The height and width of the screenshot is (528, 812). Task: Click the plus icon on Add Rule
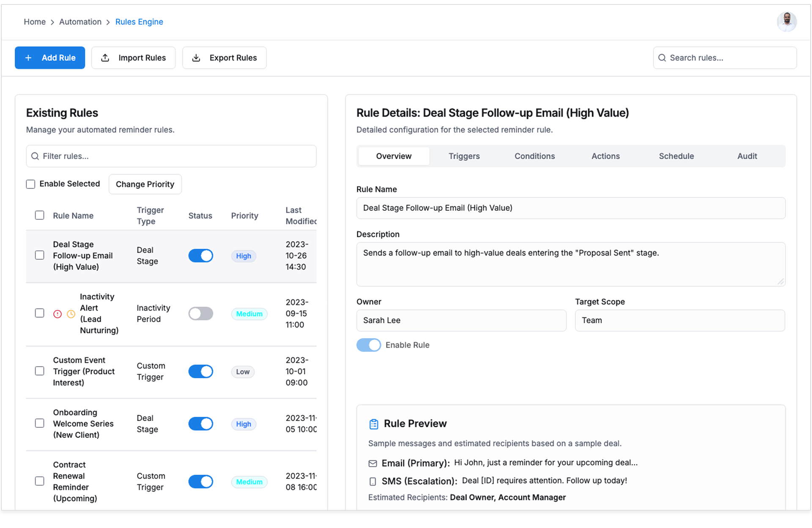click(x=28, y=58)
